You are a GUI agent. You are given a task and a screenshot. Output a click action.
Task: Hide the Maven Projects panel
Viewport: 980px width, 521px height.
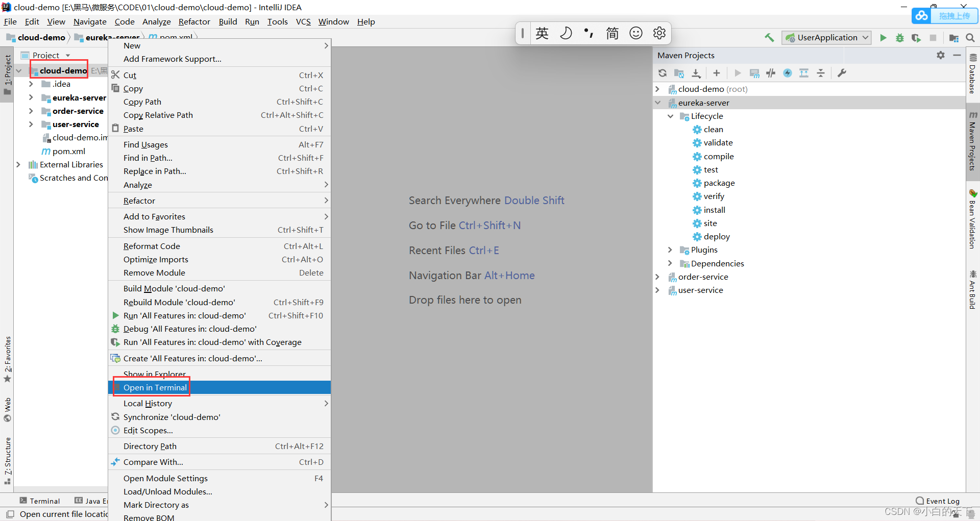[x=957, y=55]
